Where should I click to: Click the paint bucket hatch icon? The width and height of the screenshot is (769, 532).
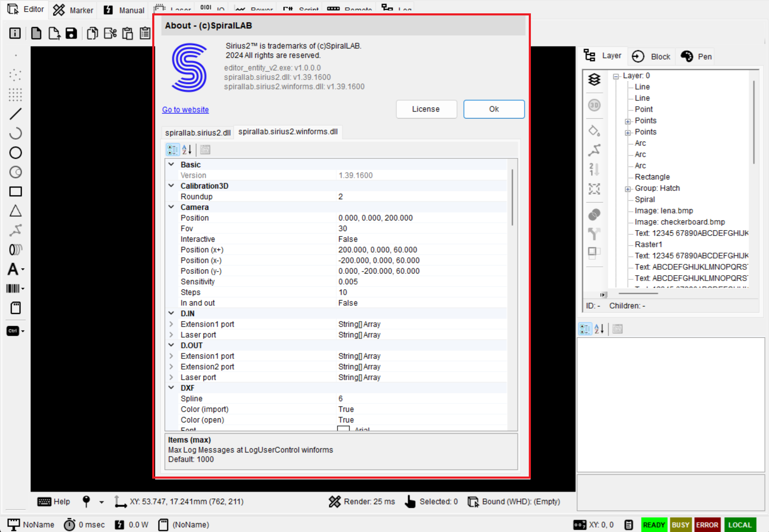594,130
